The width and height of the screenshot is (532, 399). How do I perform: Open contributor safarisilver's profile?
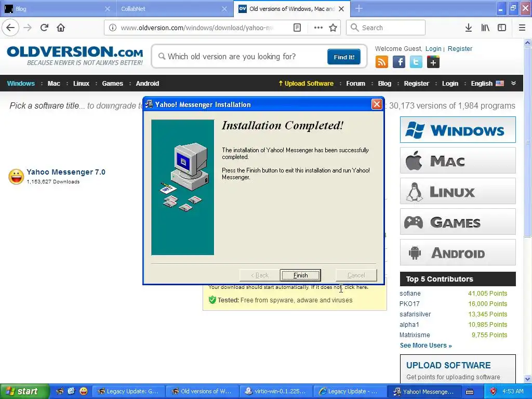pos(415,314)
